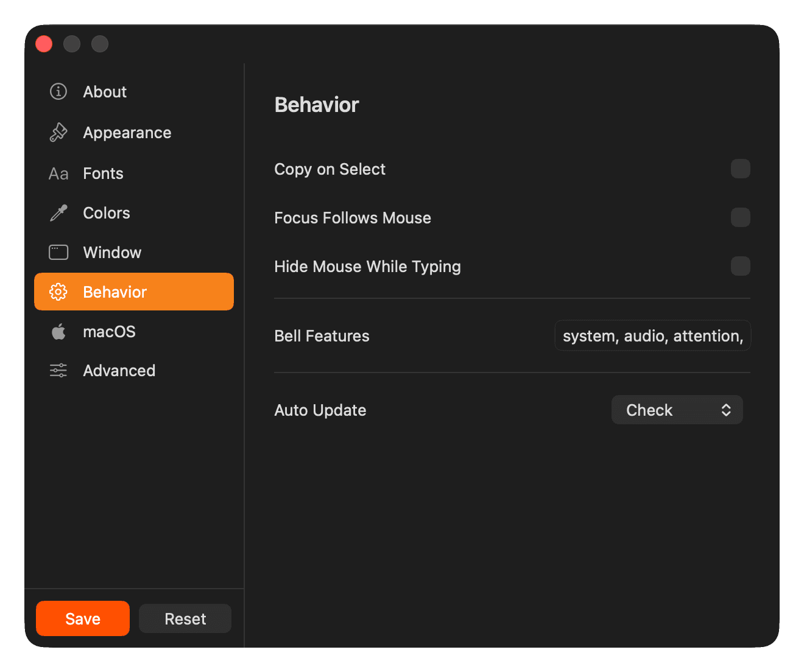Save the current settings
The width and height of the screenshot is (804, 672).
tap(82, 618)
